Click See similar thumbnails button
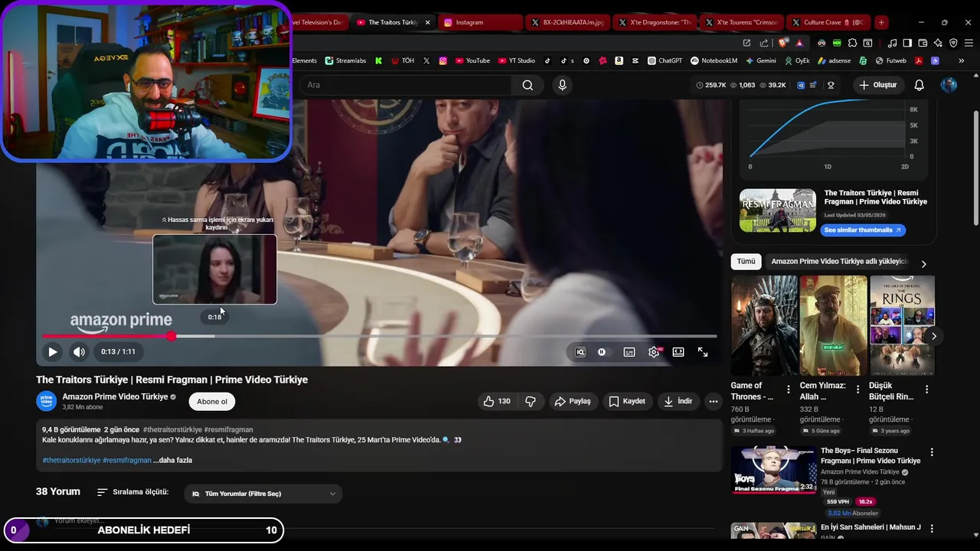This screenshot has height=551, width=980. click(862, 230)
